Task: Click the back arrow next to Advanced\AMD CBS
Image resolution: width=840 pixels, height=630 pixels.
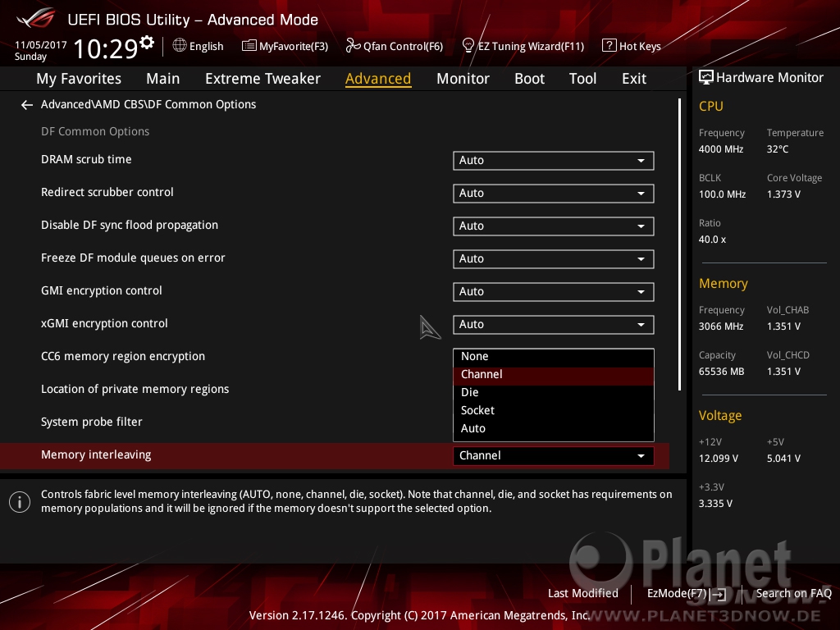Action: point(27,105)
